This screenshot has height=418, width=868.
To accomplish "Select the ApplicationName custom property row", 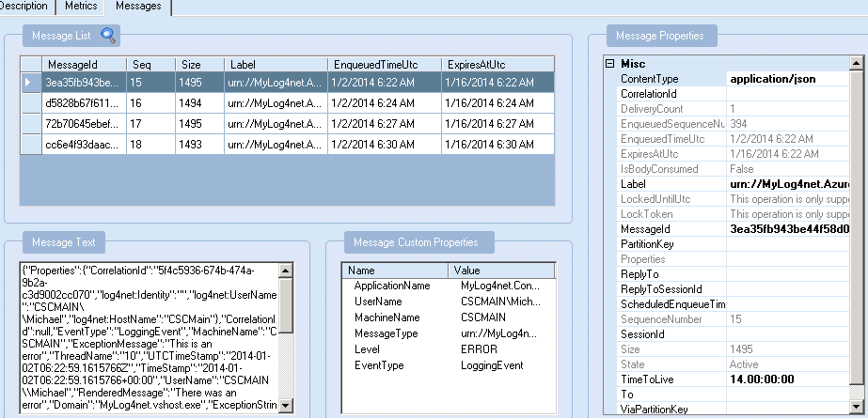I will [x=449, y=286].
